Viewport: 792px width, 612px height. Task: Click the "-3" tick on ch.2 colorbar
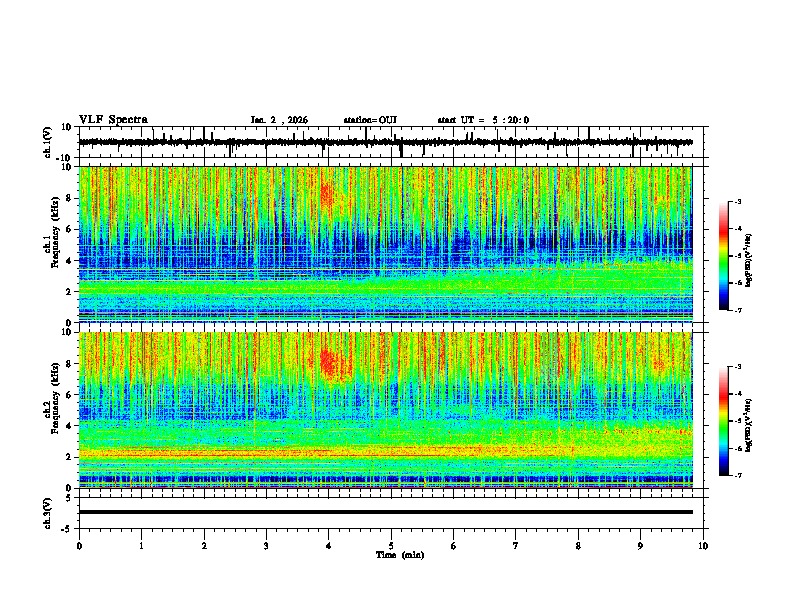tap(737, 367)
